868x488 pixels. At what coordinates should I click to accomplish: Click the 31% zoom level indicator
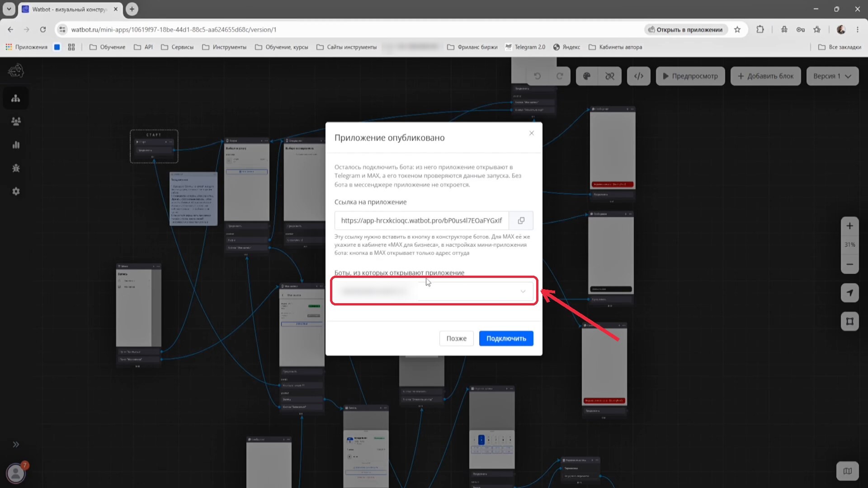click(850, 245)
